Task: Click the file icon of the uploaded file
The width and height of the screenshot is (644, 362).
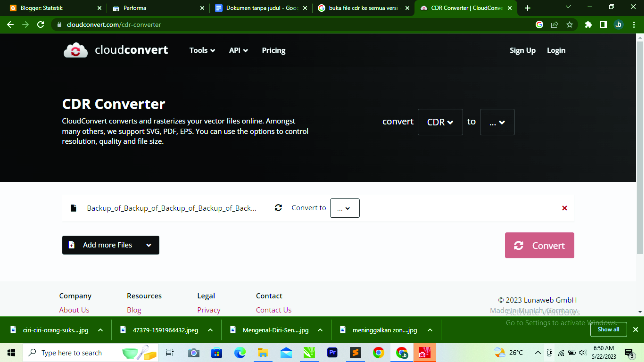Action: pyautogui.click(x=74, y=208)
